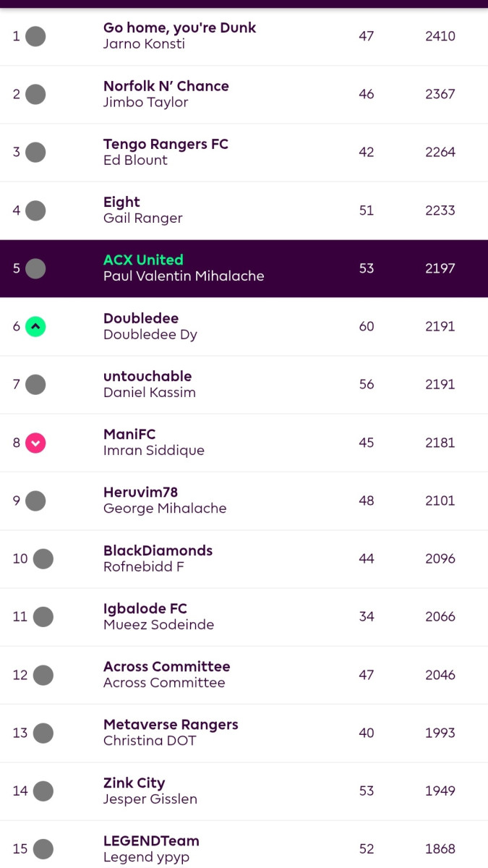Select the Tengo Rangers FC team name

click(166, 144)
